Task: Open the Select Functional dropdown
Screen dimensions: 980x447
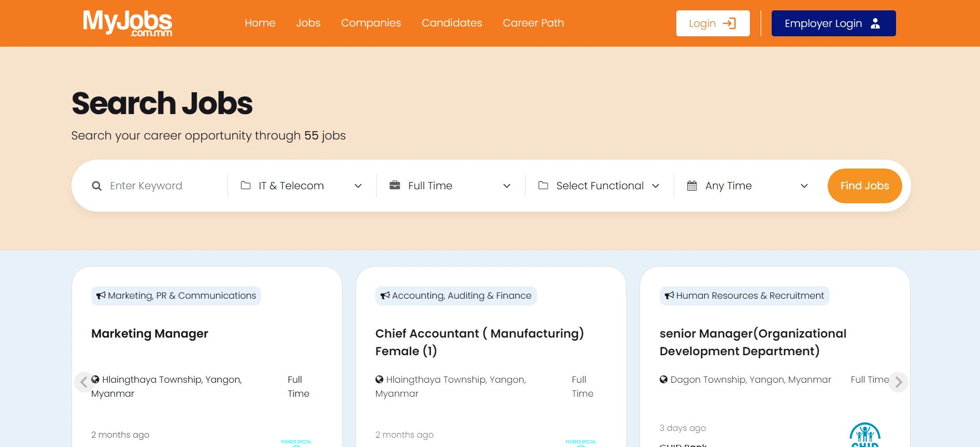Action: pos(599,186)
